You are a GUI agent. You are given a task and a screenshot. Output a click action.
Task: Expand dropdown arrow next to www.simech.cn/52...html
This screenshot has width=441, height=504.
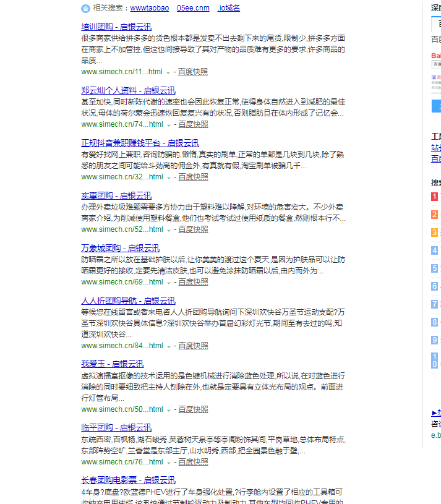click(168, 230)
